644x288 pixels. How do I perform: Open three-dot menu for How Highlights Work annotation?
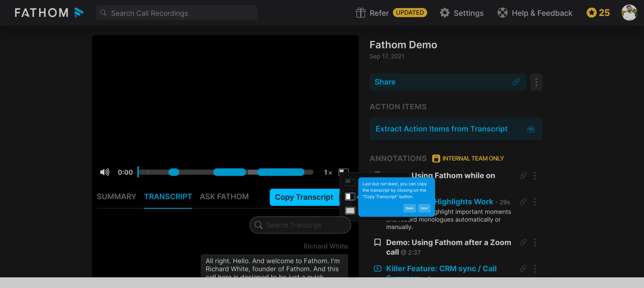[535, 202]
